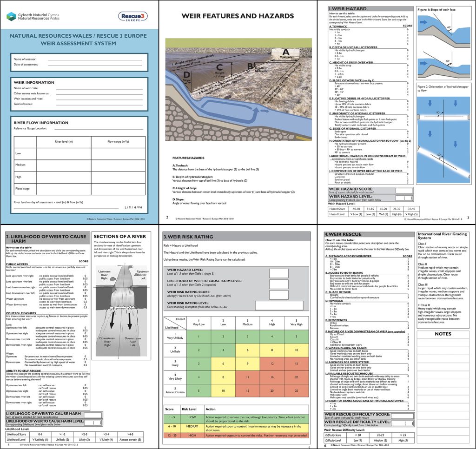Screen dimensions: 476x449
Task: Click the 'RIVER FLOW INFORMATION' heading
Action: tap(41, 123)
